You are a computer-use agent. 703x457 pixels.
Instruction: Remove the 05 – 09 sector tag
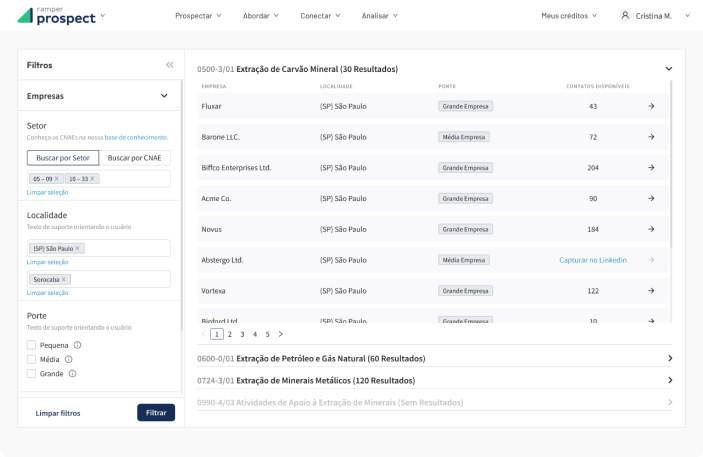(x=56, y=178)
